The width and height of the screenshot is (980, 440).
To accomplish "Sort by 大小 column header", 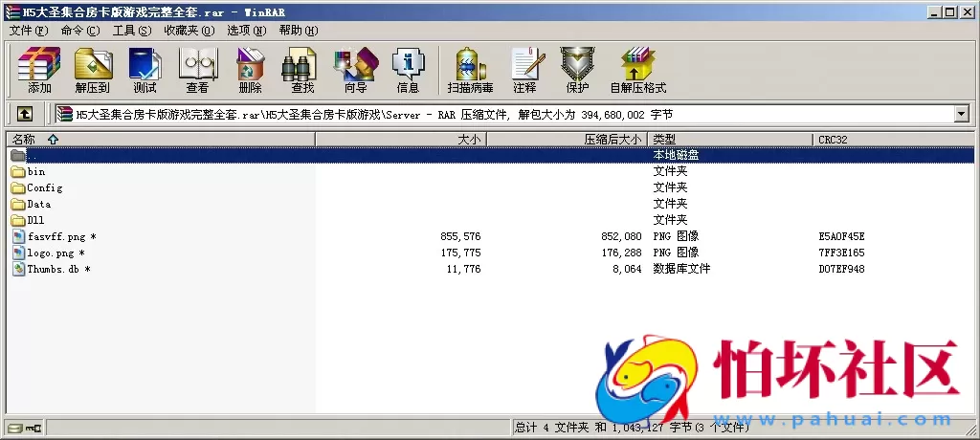I will tap(401, 140).
